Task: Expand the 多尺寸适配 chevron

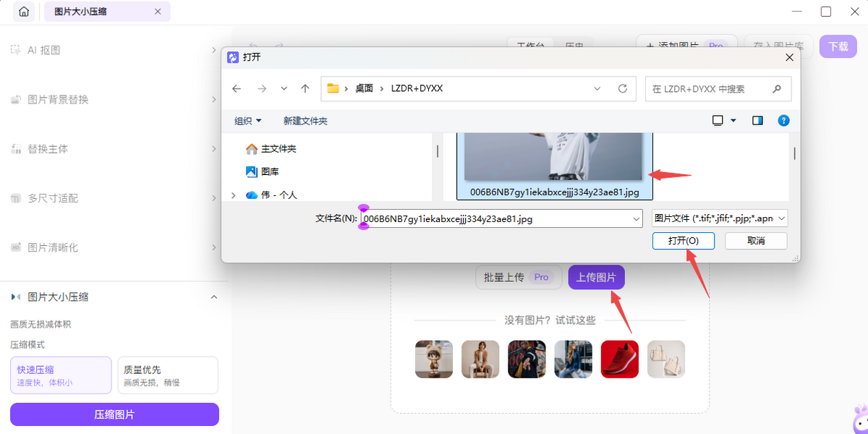Action: 214,197
